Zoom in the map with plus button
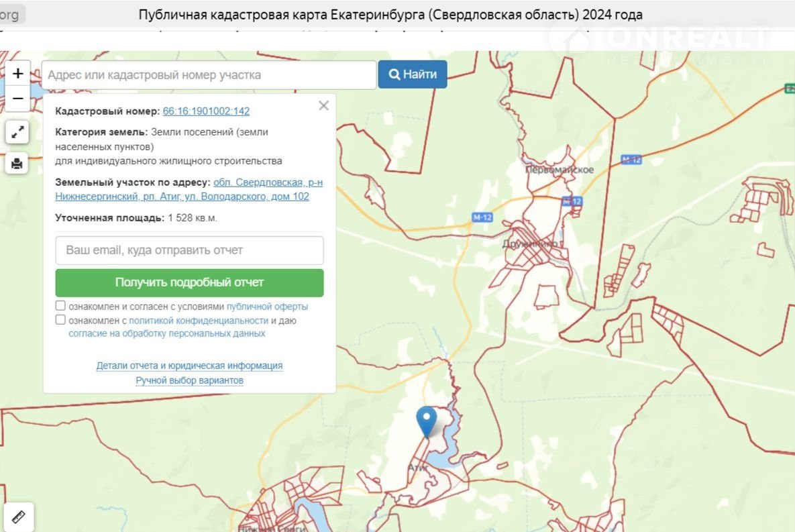795x532 pixels. point(17,73)
